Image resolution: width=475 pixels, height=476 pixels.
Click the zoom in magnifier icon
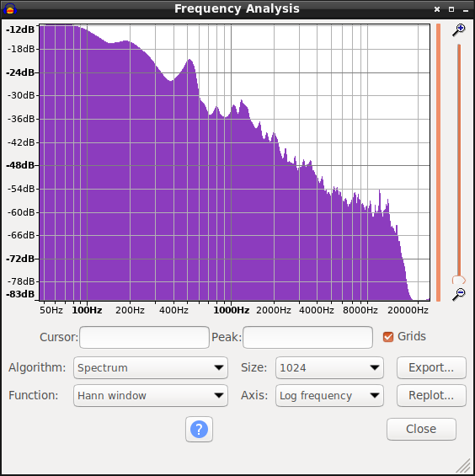coord(459,29)
